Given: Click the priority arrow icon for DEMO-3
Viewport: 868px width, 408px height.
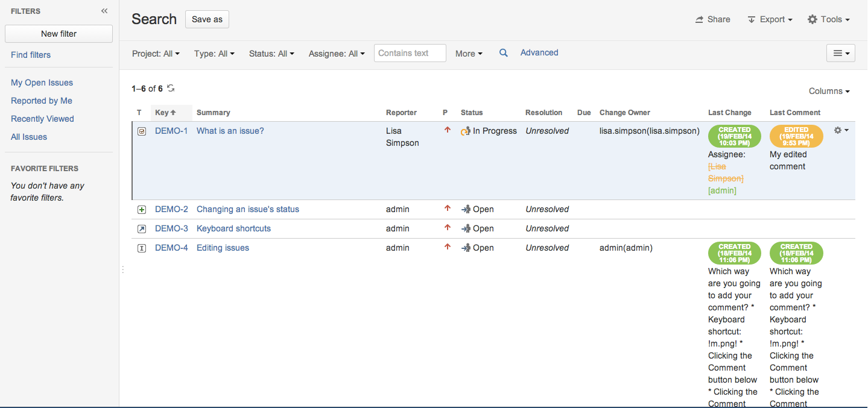Looking at the screenshot, I should click(x=448, y=228).
